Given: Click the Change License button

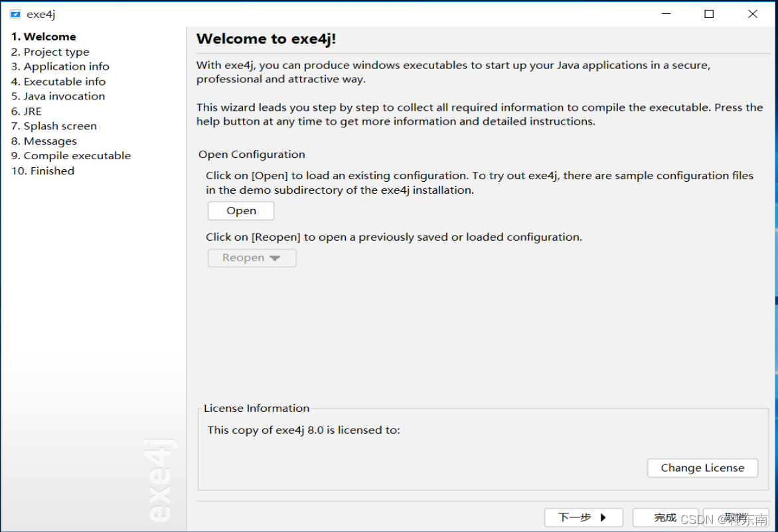Looking at the screenshot, I should (702, 468).
